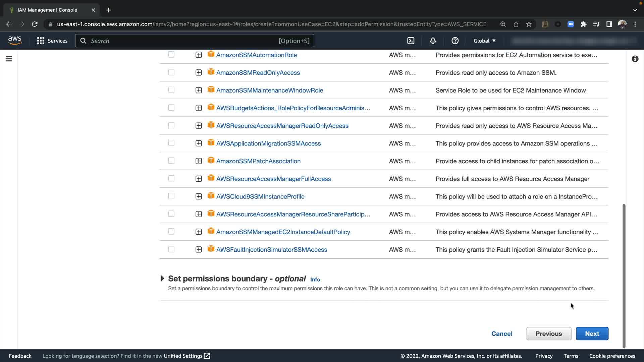Image resolution: width=644 pixels, height=362 pixels.
Task: Click the info panel icon at right
Action: click(635, 59)
